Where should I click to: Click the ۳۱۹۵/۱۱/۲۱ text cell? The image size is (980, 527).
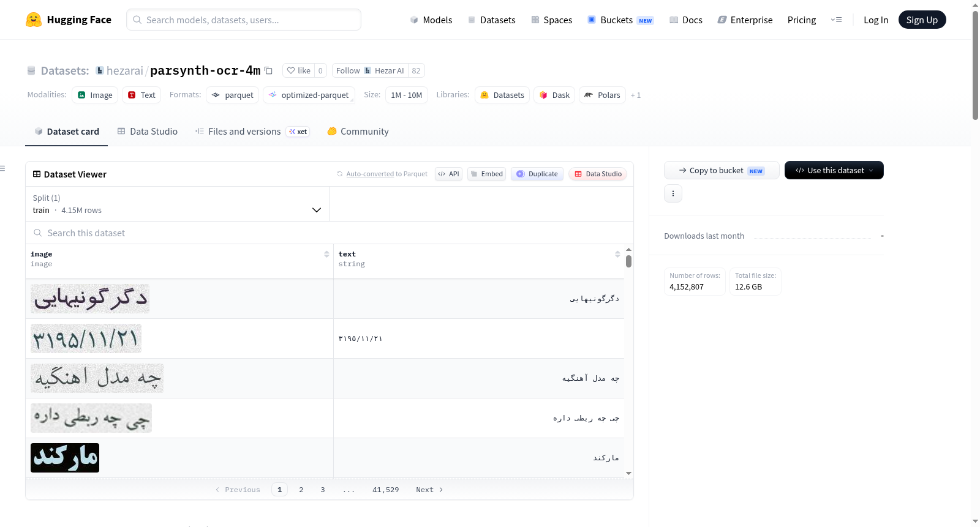coord(479,338)
